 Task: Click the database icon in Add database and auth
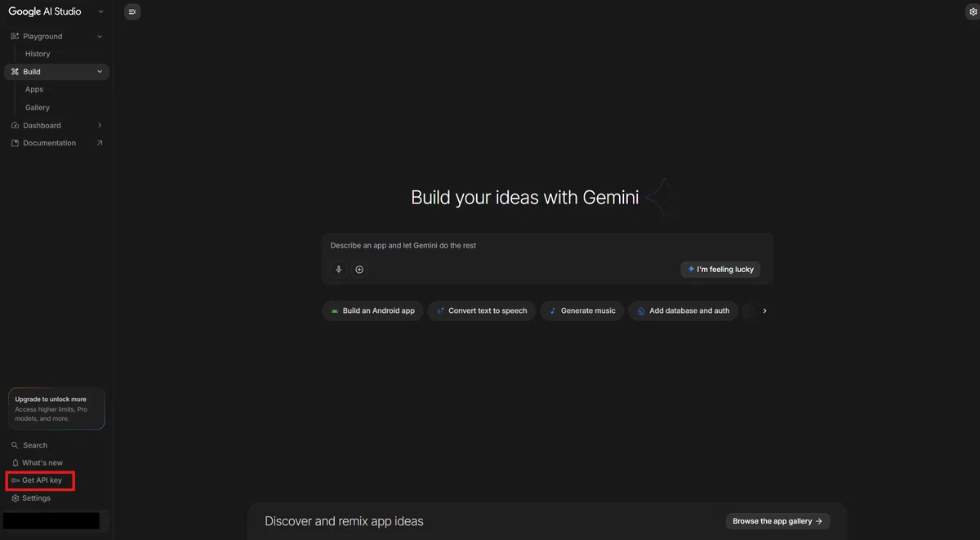click(x=641, y=311)
